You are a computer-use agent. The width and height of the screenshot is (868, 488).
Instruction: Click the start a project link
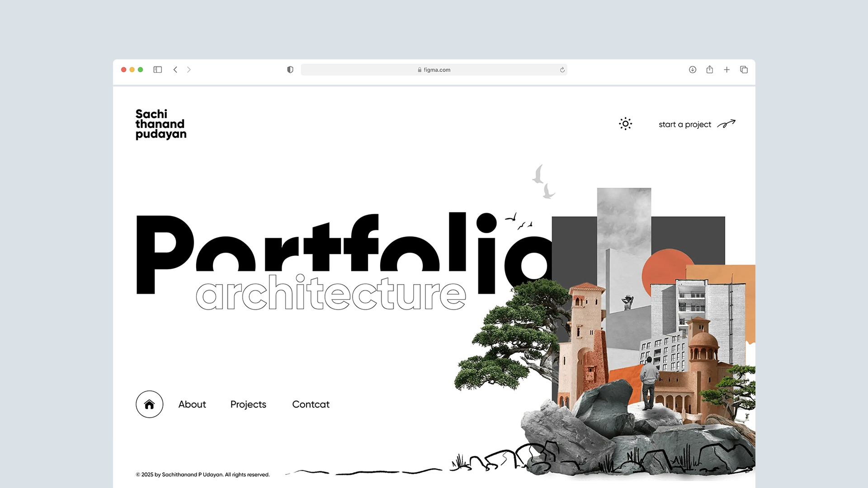point(684,124)
